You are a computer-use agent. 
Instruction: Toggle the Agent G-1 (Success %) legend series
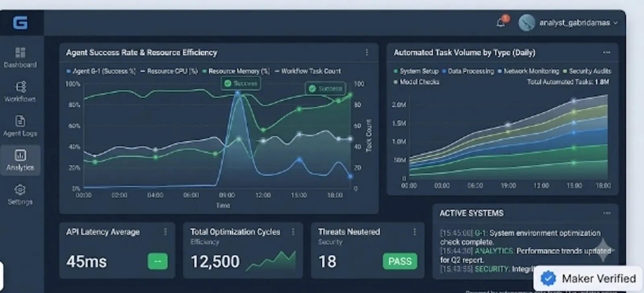(101, 71)
